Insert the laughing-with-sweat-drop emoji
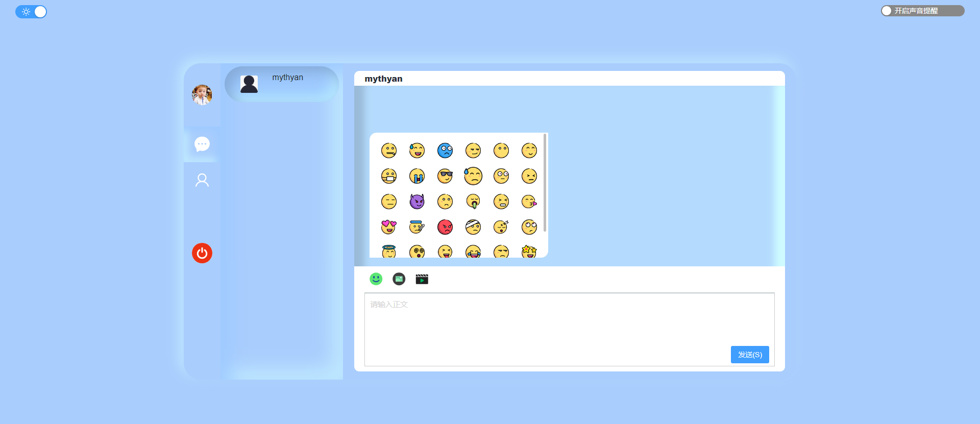This screenshot has width=980, height=424. click(417, 151)
